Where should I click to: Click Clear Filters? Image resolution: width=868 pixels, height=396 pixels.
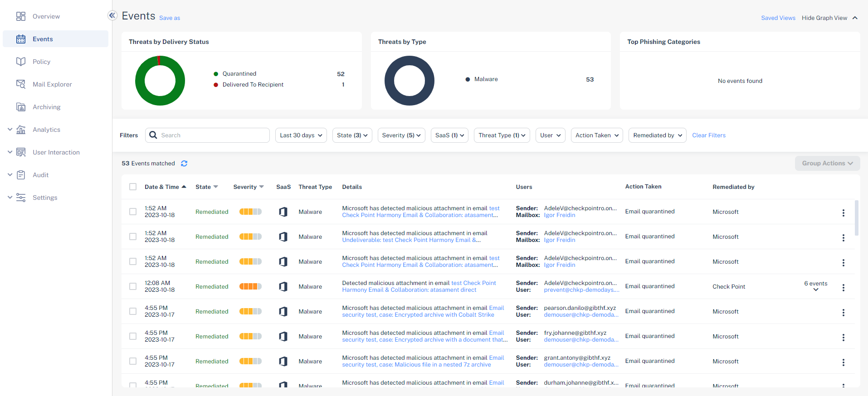709,135
